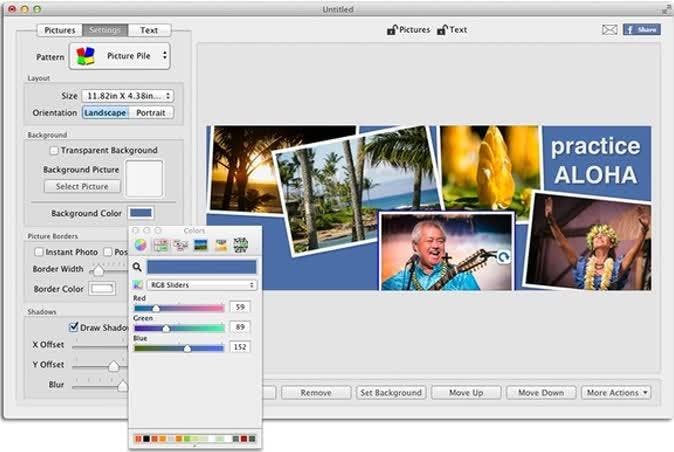Image resolution: width=674 pixels, height=452 pixels.
Task: Click the Red slider track
Action: tap(179, 308)
